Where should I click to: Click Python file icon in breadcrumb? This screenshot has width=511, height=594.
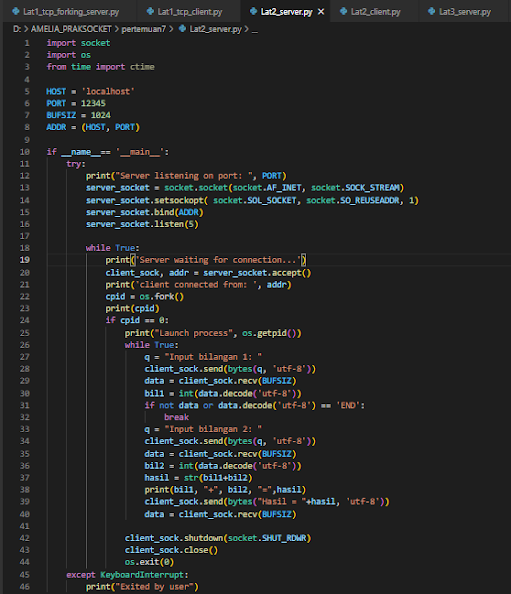[182, 28]
